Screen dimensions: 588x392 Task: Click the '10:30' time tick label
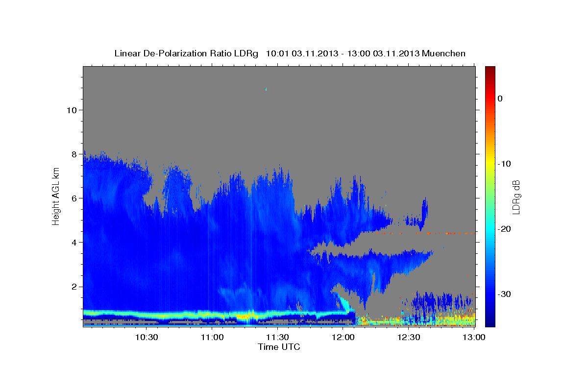tap(147, 337)
